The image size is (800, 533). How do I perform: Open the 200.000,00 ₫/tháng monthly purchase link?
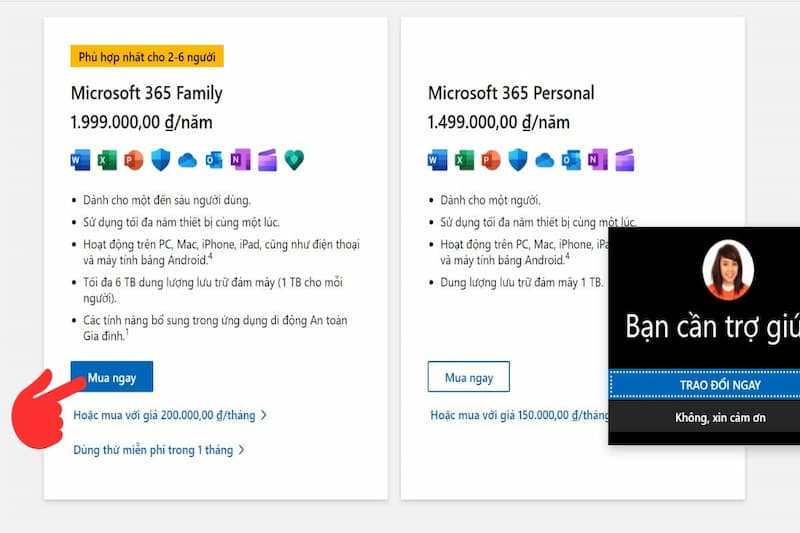[x=170, y=415]
